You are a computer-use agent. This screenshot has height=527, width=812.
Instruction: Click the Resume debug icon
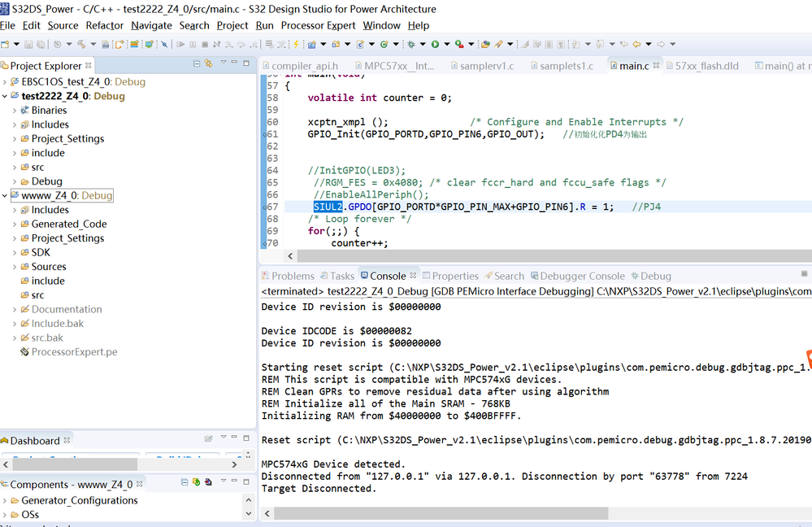coord(180,45)
